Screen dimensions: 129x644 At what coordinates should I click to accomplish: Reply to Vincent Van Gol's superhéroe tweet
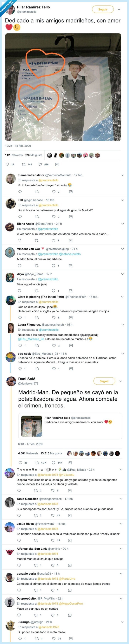19,266
